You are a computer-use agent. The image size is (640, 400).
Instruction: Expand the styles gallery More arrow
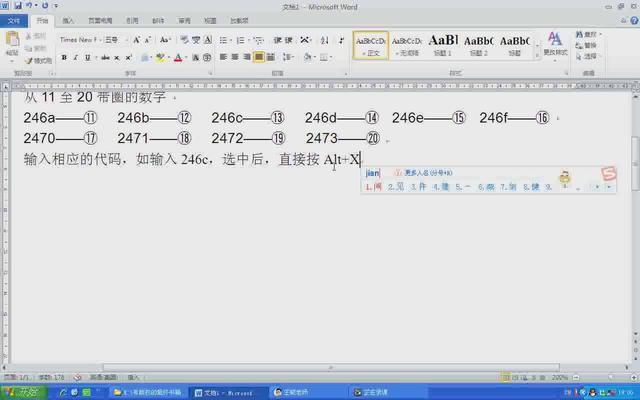538,56
